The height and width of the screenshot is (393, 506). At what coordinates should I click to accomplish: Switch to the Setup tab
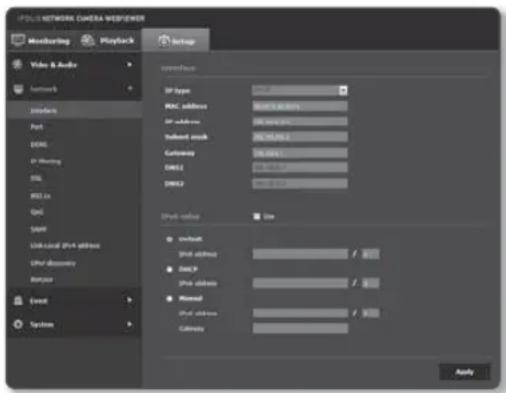176,41
